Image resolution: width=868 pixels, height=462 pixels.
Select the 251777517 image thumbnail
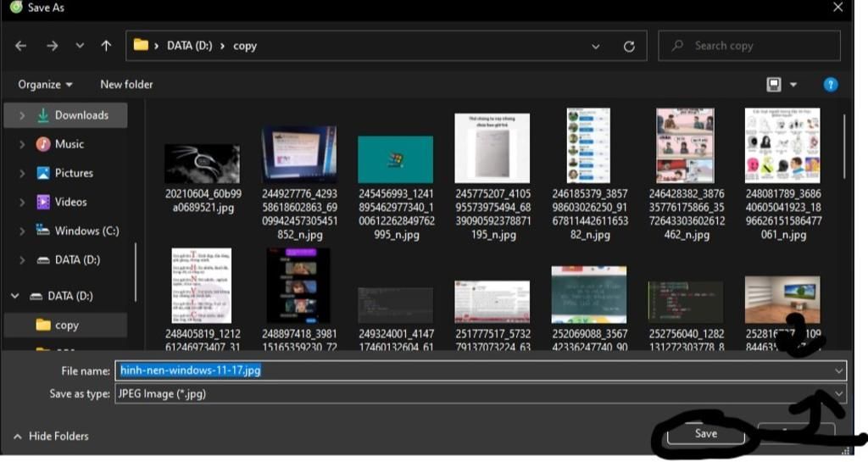point(492,302)
